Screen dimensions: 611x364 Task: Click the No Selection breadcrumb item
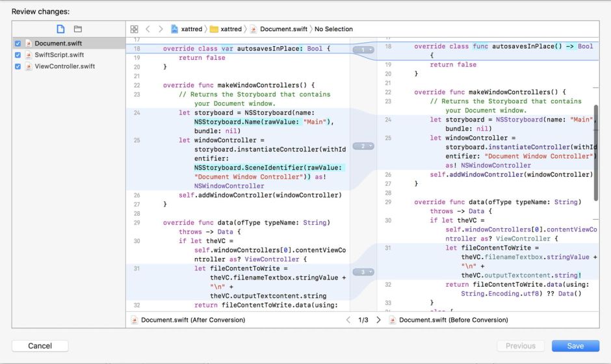334,29
